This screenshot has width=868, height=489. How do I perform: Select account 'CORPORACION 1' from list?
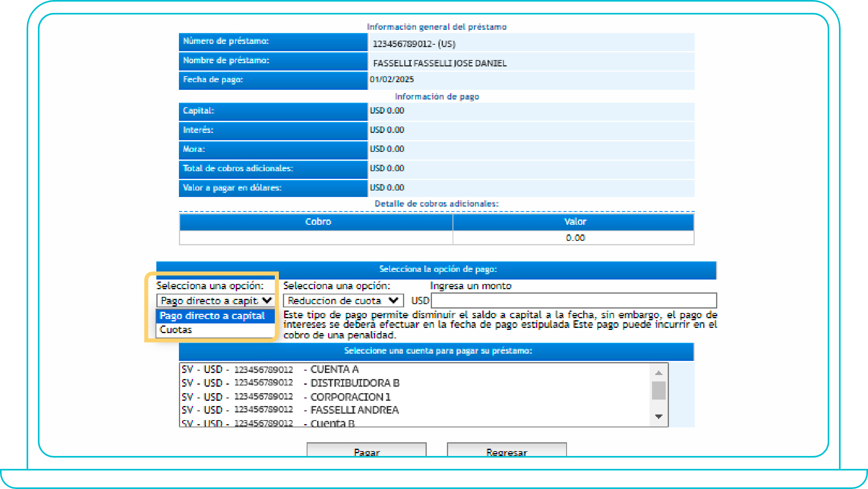click(350, 397)
